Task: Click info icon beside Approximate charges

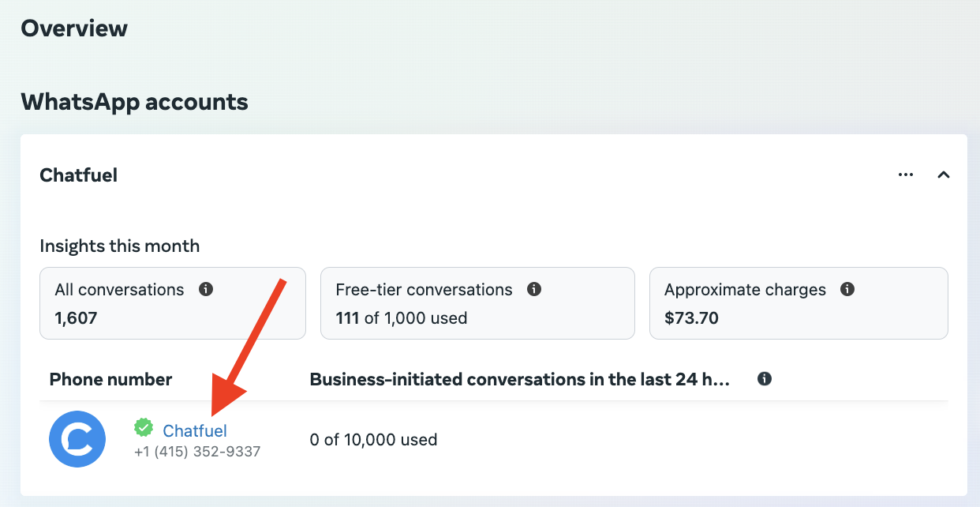Action: (847, 290)
